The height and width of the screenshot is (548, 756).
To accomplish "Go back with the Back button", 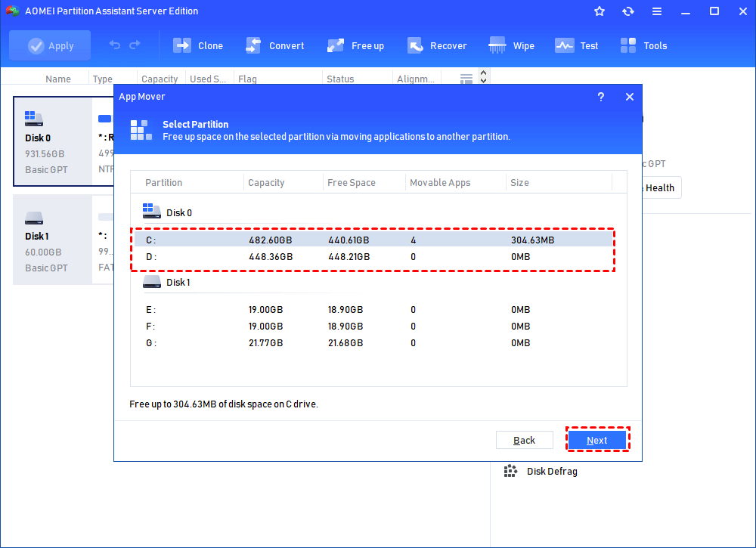I will [x=524, y=440].
